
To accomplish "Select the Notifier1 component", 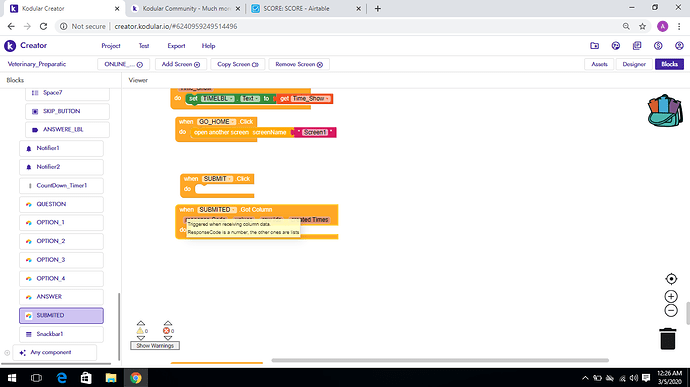I will click(61, 148).
